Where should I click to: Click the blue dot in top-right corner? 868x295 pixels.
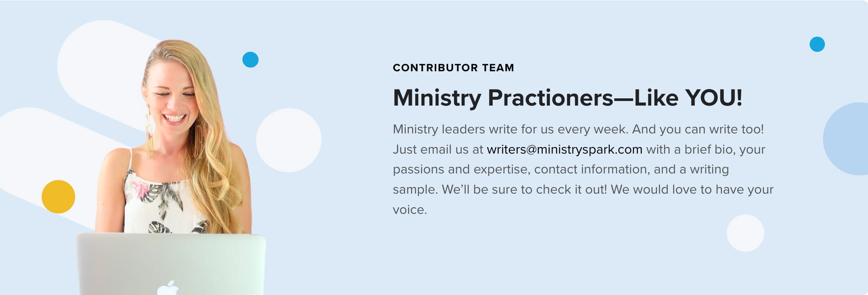[x=817, y=44]
